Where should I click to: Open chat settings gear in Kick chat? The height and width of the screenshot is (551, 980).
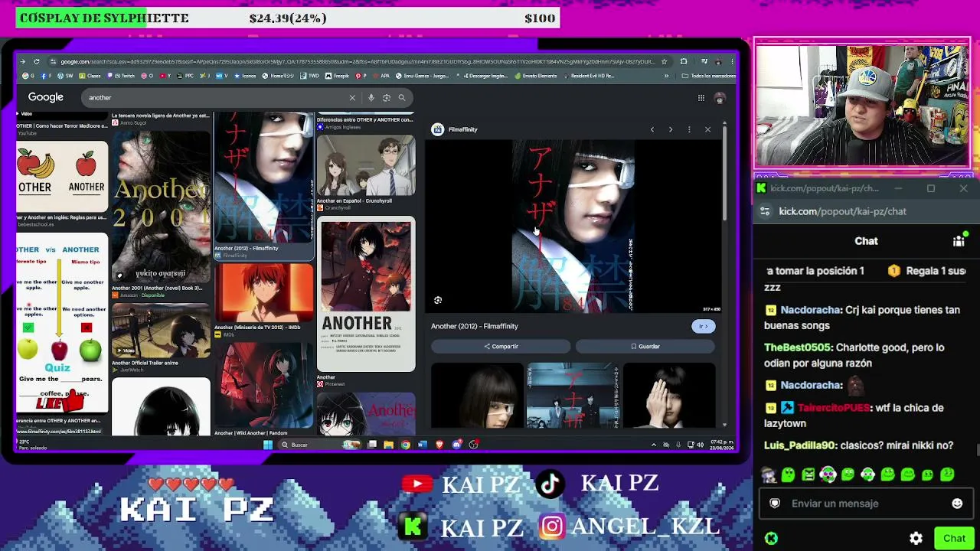[916, 538]
